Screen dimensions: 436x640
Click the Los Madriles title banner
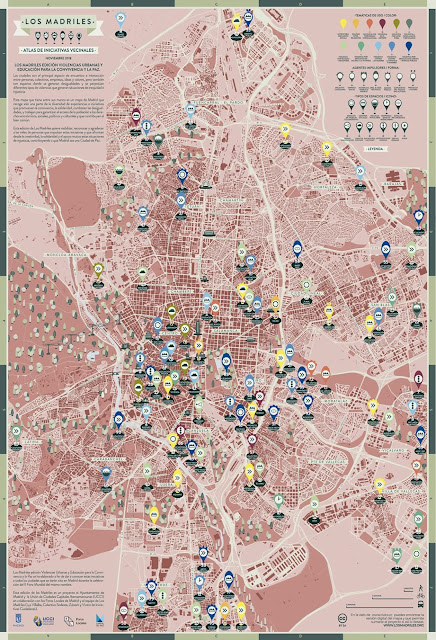[x=58, y=22]
